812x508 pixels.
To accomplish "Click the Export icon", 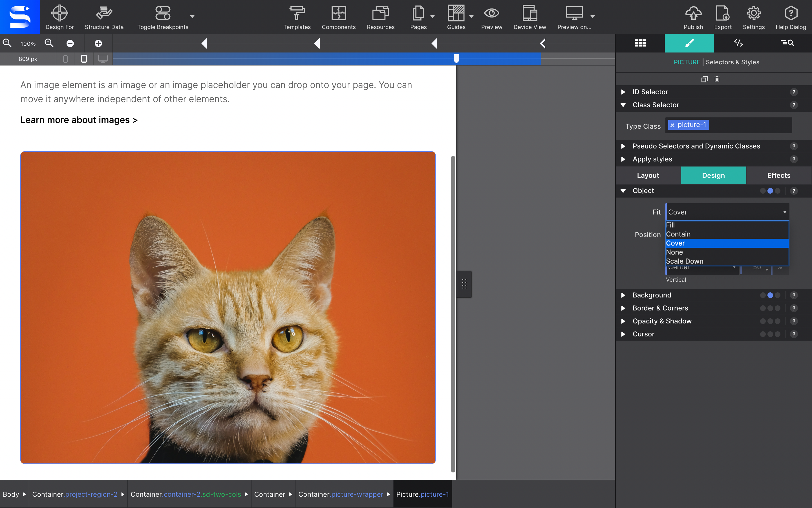I will click(723, 14).
